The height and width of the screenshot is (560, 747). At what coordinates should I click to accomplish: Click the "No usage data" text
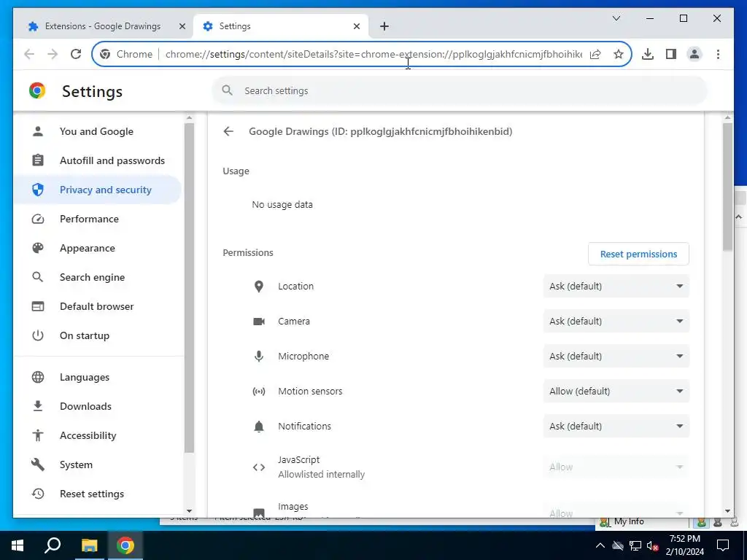tap(282, 205)
